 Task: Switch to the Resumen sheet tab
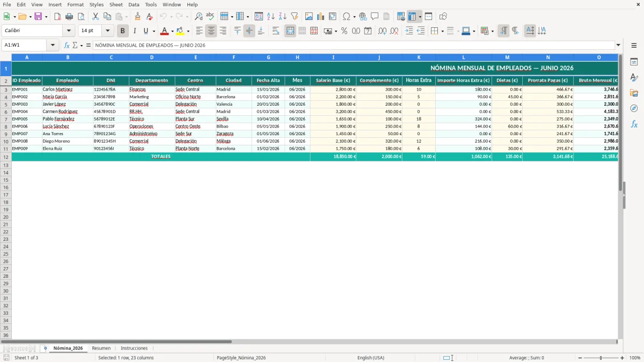[x=101, y=348]
